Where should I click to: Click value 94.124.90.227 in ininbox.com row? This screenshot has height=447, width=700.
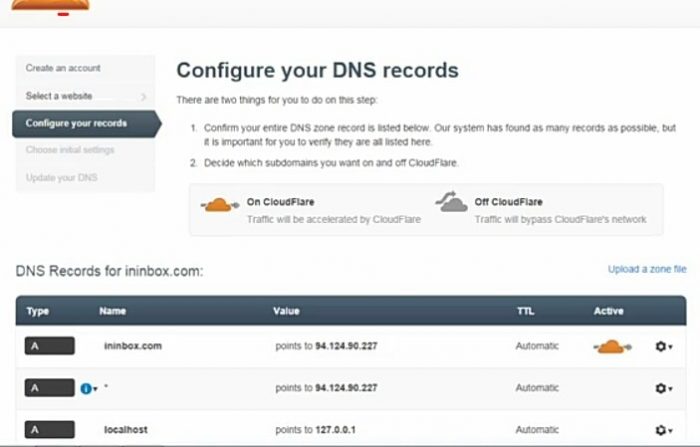(346, 346)
